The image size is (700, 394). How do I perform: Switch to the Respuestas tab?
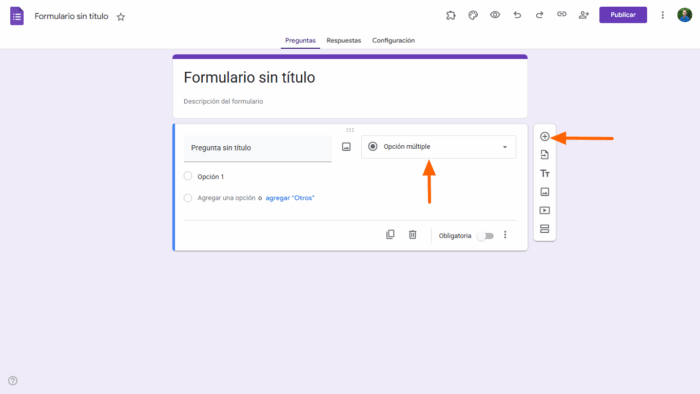tap(343, 41)
